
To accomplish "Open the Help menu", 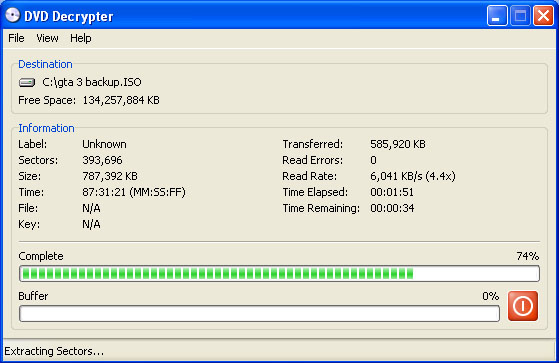I will click(81, 38).
